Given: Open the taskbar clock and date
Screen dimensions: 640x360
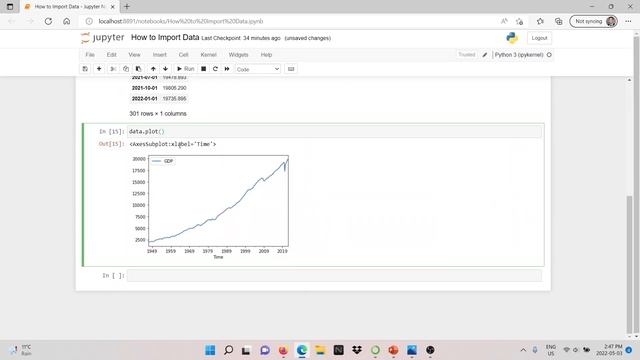Looking at the screenshot, I should (609, 350).
